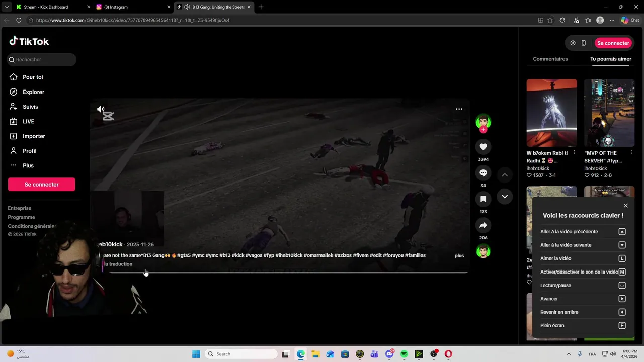Click the down-arrow key icon for next video
The height and width of the screenshot is (362, 644).
622,245
